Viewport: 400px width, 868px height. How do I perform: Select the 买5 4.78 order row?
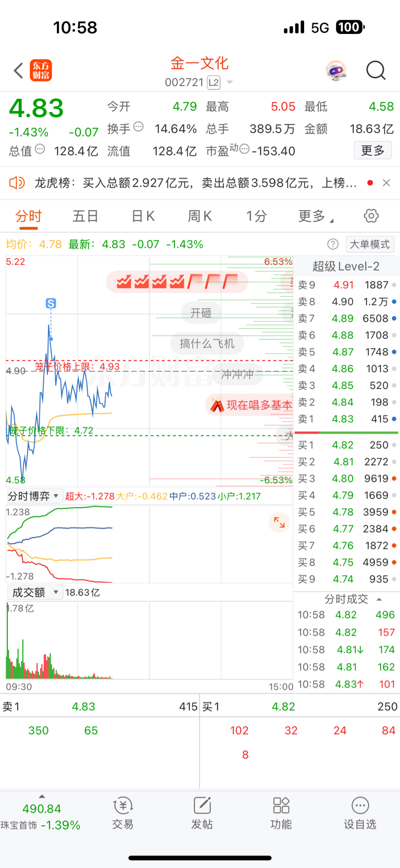coord(347,512)
